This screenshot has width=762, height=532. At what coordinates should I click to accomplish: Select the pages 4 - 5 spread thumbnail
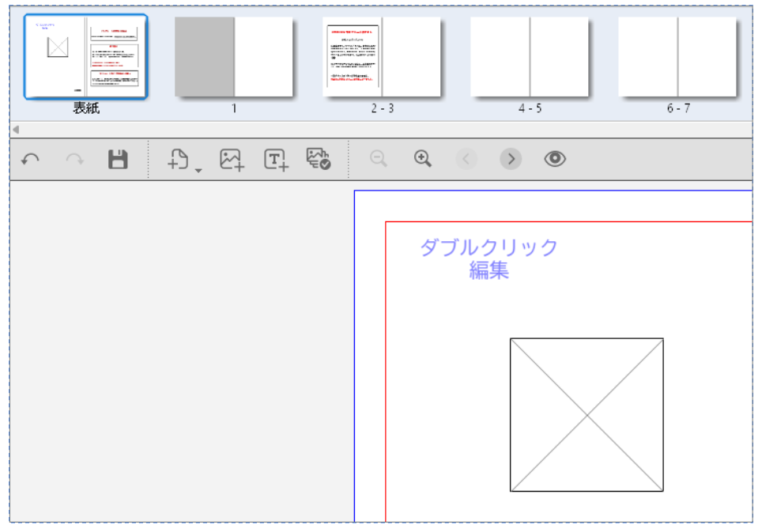click(530, 57)
